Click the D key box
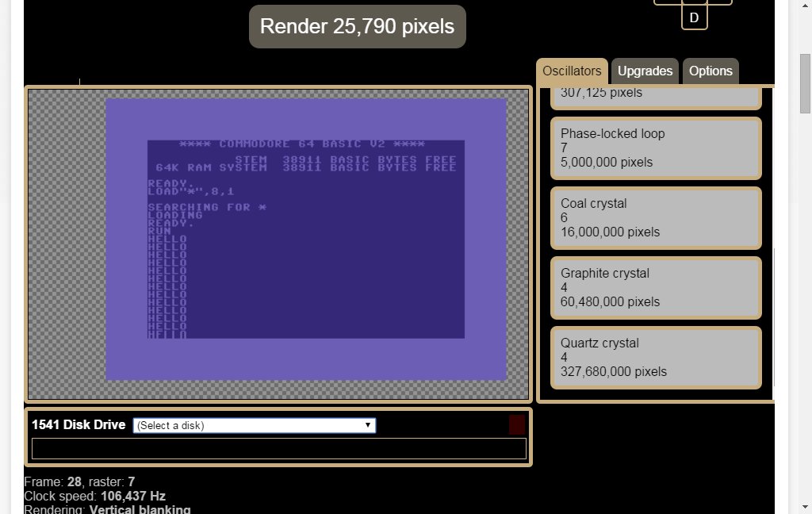 tap(694, 16)
